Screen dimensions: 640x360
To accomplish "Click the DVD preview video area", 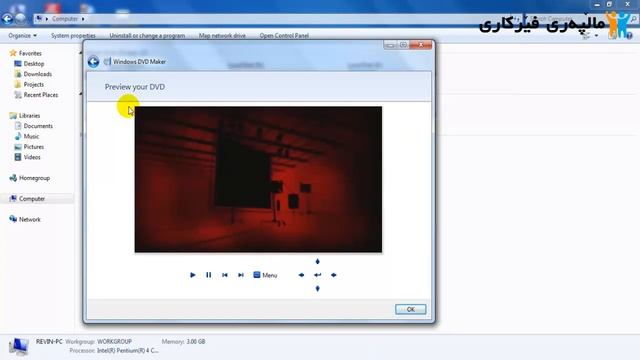I will pyautogui.click(x=258, y=180).
